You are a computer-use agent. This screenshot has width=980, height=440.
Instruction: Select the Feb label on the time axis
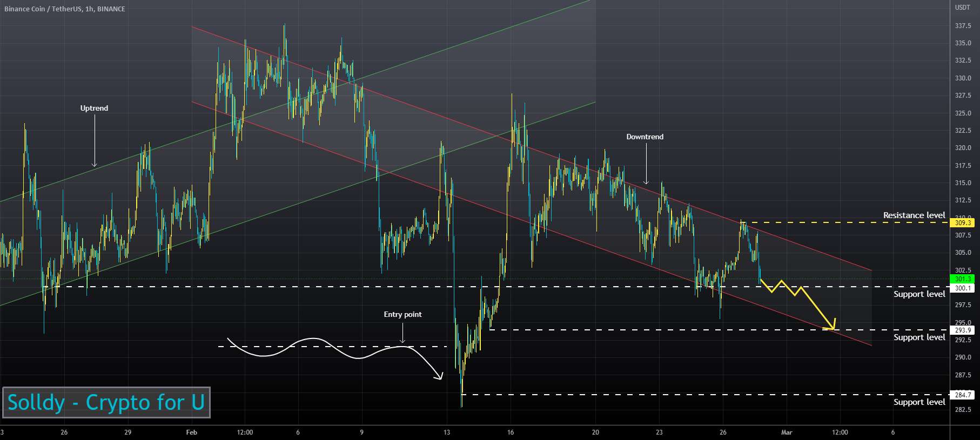[191, 432]
